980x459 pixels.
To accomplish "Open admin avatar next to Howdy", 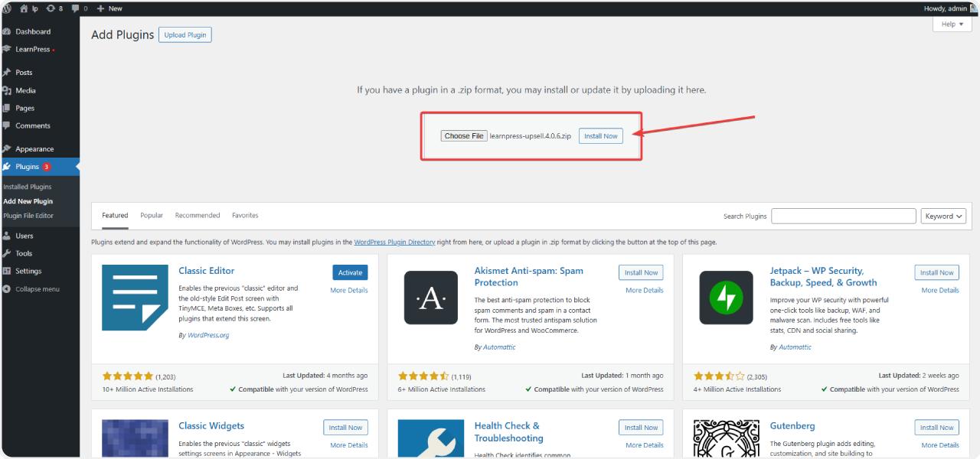I will coord(974,8).
